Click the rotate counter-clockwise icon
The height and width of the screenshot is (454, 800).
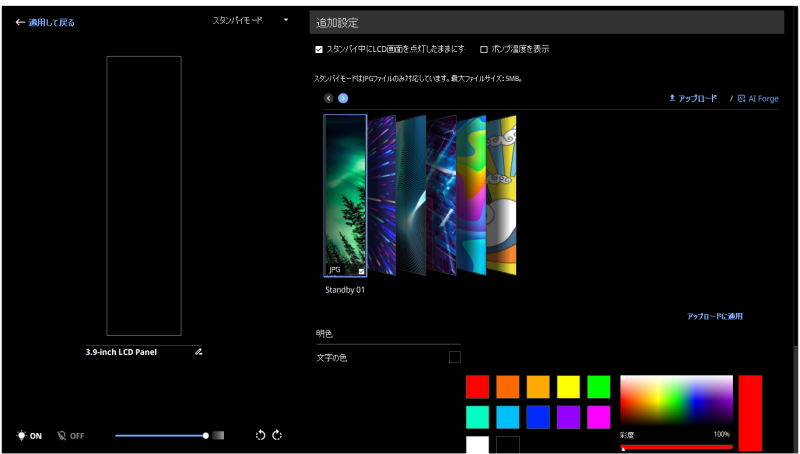coord(260,435)
